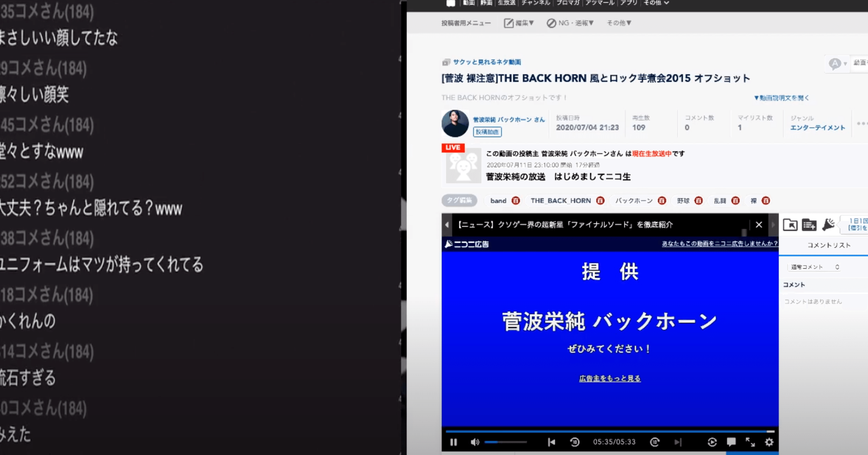Open player settings gear icon
This screenshot has height=455, width=868.
click(x=769, y=442)
